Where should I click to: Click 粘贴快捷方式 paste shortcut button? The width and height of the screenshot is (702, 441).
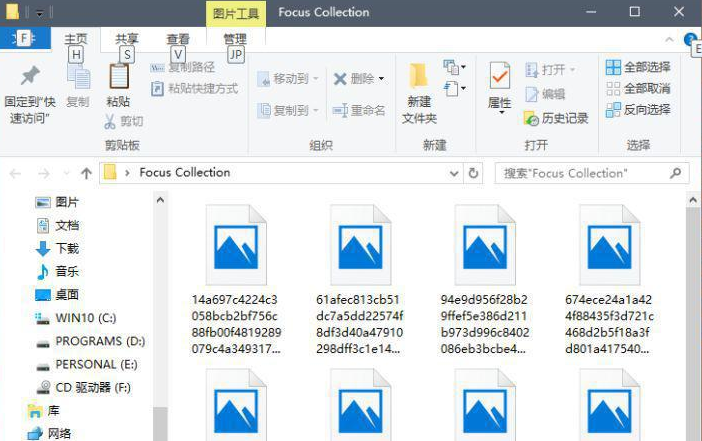click(x=194, y=89)
